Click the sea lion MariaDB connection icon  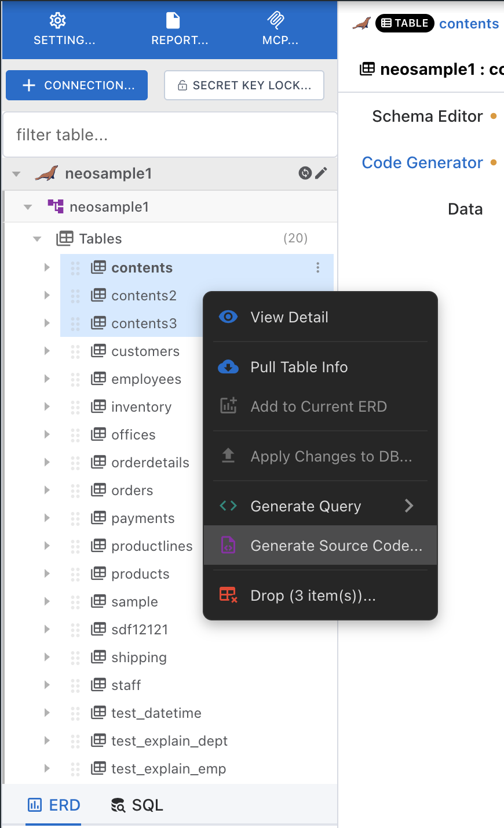coord(46,173)
